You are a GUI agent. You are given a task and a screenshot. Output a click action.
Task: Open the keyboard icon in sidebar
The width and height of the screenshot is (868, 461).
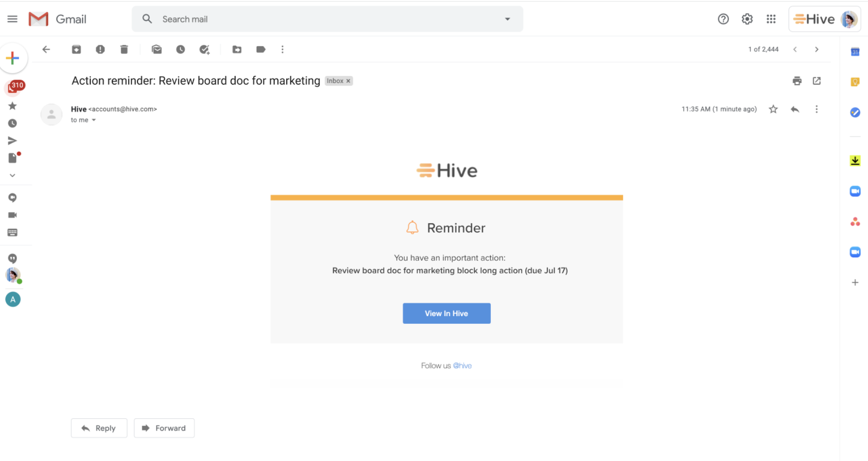[13, 232]
